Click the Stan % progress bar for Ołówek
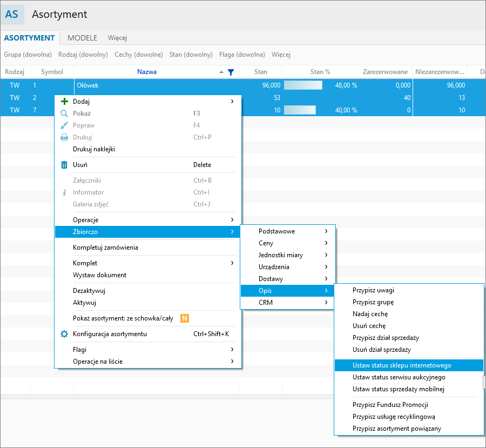Screen dimensions: 486x448 tap(303, 85)
